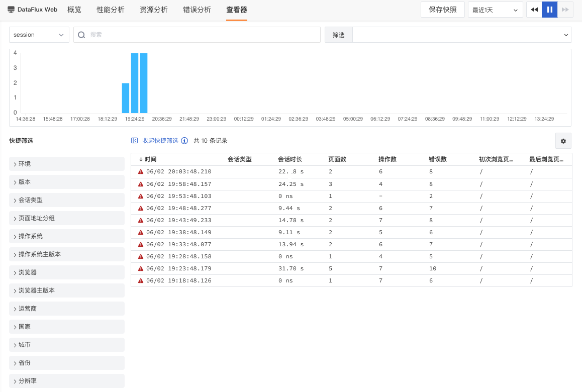
Task: Sort by the 时间 column arrow
Action: pyautogui.click(x=141, y=159)
